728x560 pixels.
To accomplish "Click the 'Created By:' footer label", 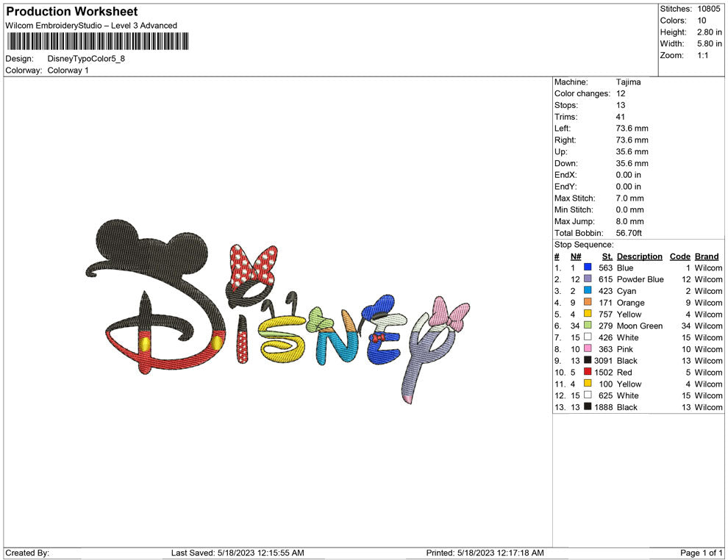I will (27, 553).
